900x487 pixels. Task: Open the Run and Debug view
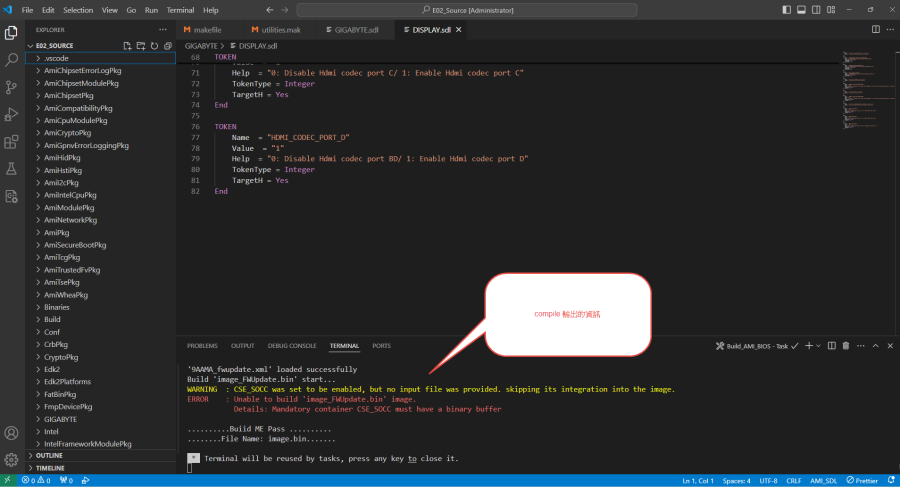tap(11, 114)
